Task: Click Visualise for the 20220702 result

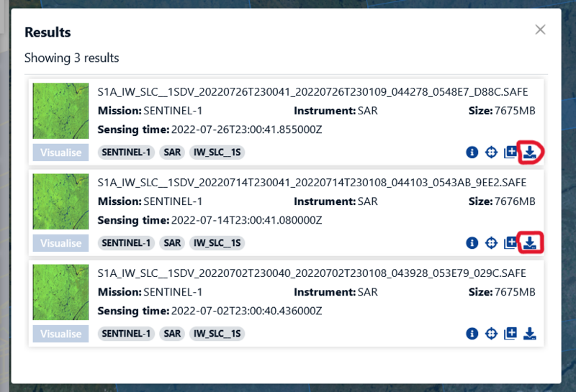Action: pos(60,334)
